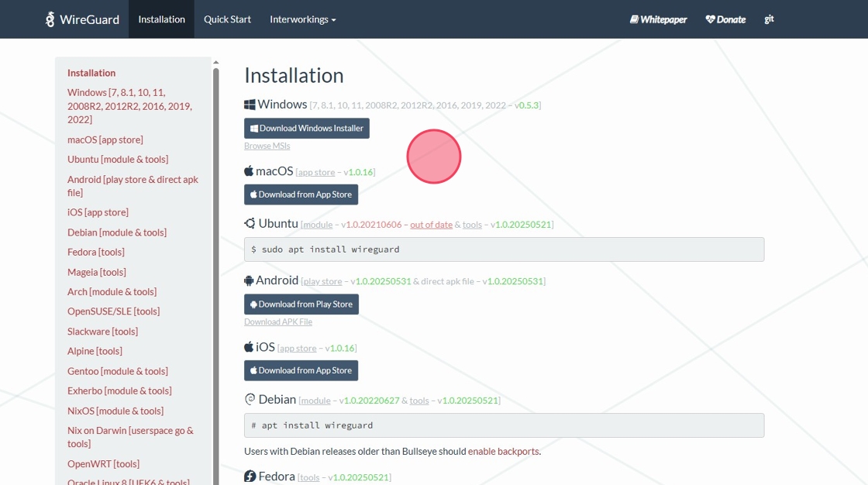Viewport: 868px width, 485px height.
Task: Click the Windows logo icon beside heading
Action: [250, 105]
